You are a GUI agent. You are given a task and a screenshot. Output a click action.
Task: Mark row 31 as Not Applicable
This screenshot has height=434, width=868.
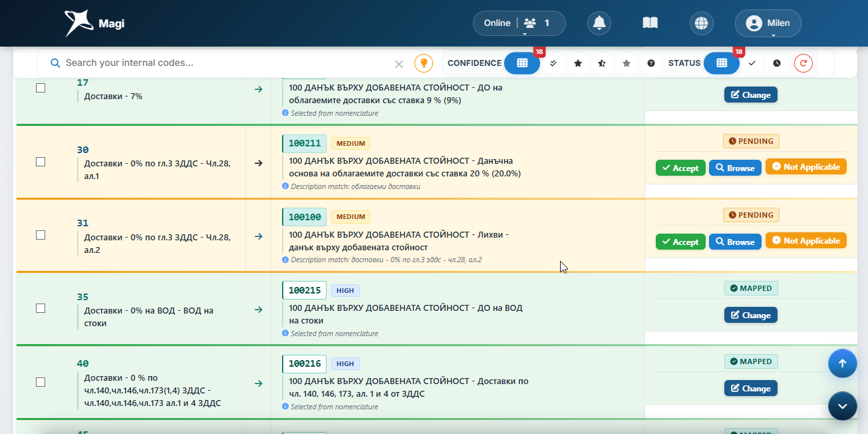coord(806,241)
